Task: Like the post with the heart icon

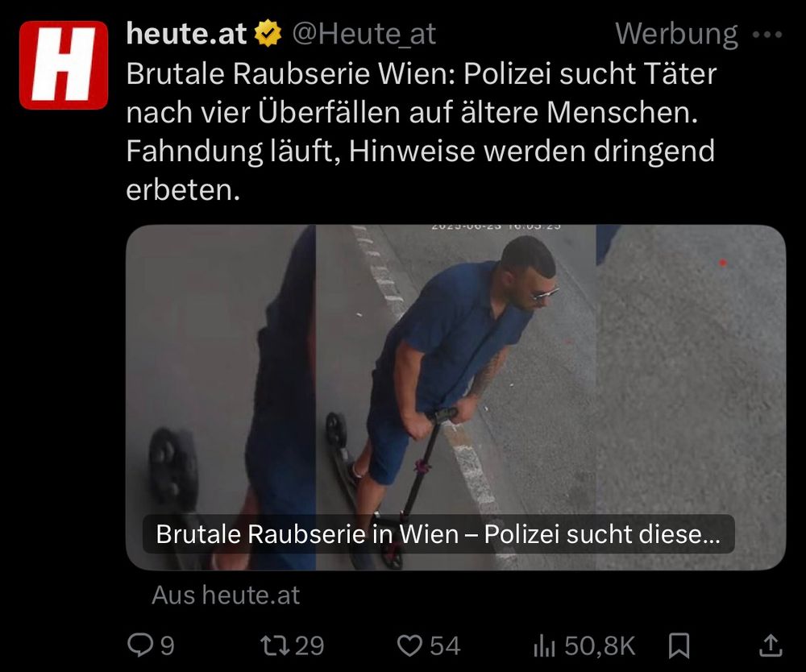Action: [x=409, y=645]
